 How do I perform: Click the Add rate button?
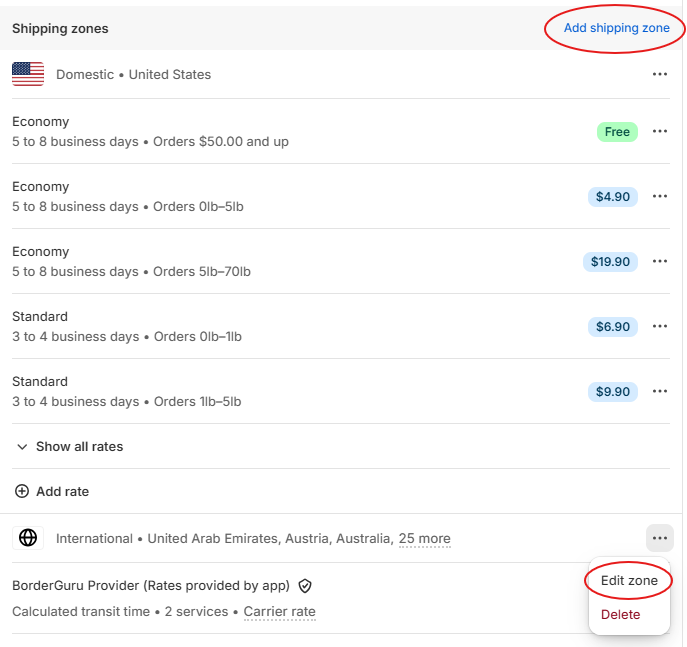click(x=52, y=491)
